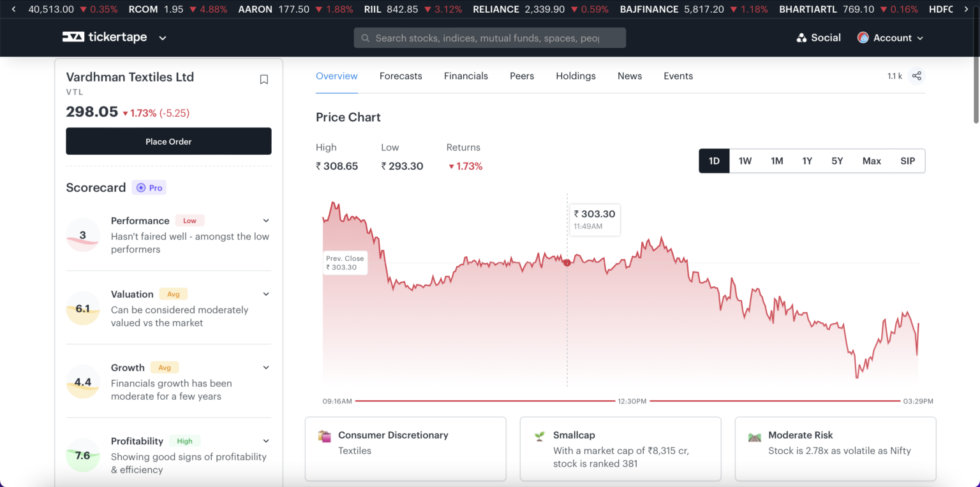Open the Smallcap market cap card
The image size is (980, 487).
(620, 449)
